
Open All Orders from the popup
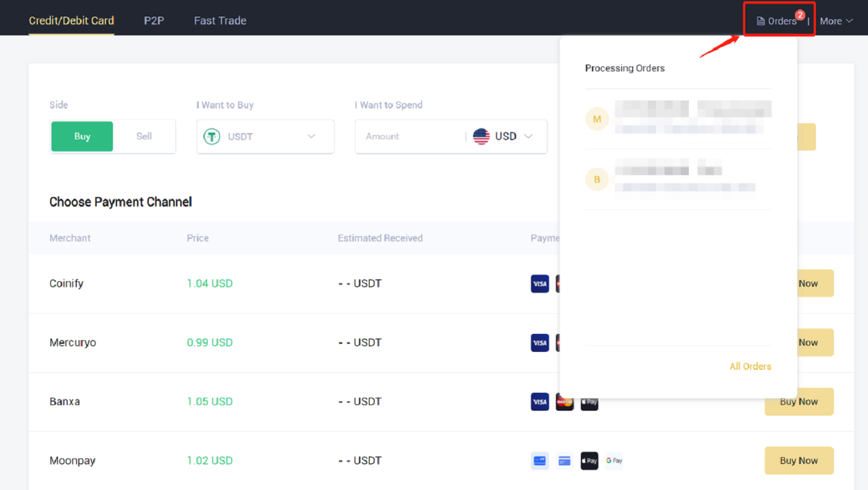point(750,366)
